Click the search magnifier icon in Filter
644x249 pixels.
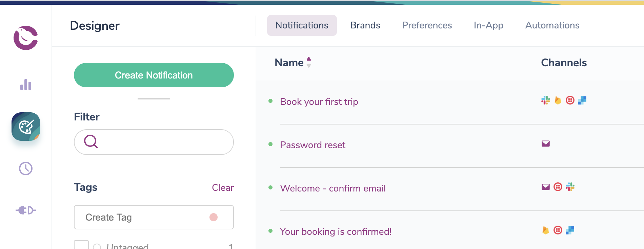coord(91,141)
